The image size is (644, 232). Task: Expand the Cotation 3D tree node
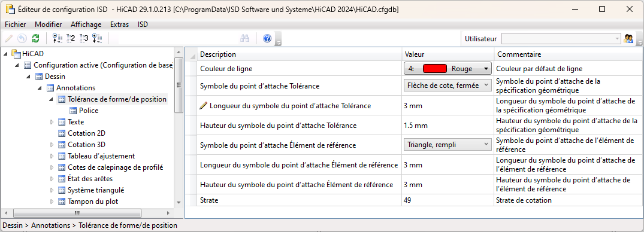[x=52, y=145]
